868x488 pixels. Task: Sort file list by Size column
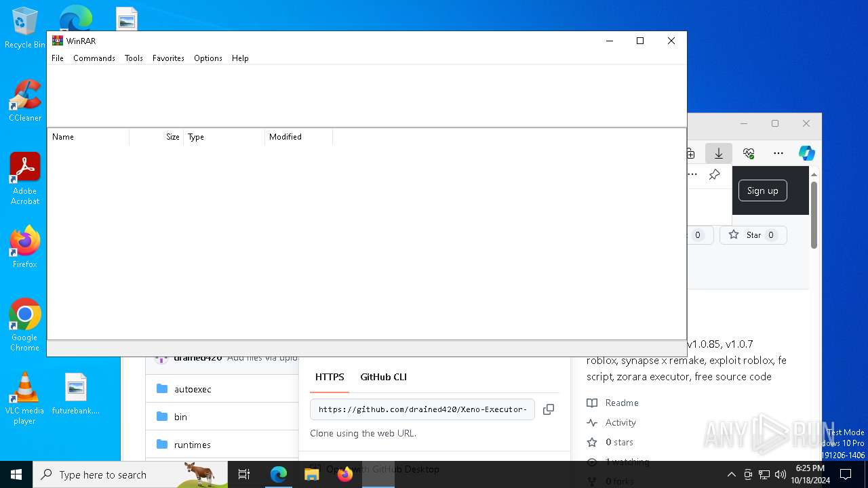tap(157, 137)
